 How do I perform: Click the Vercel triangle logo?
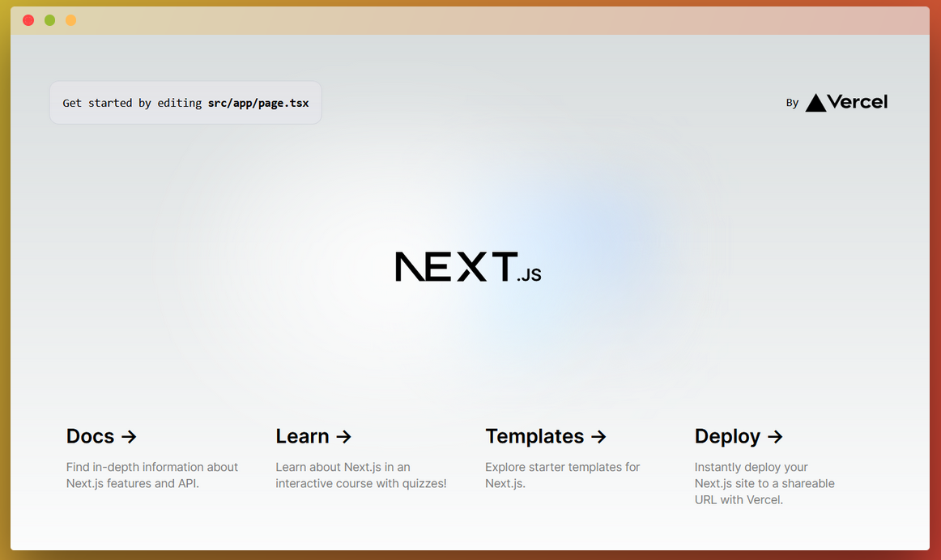coord(815,103)
